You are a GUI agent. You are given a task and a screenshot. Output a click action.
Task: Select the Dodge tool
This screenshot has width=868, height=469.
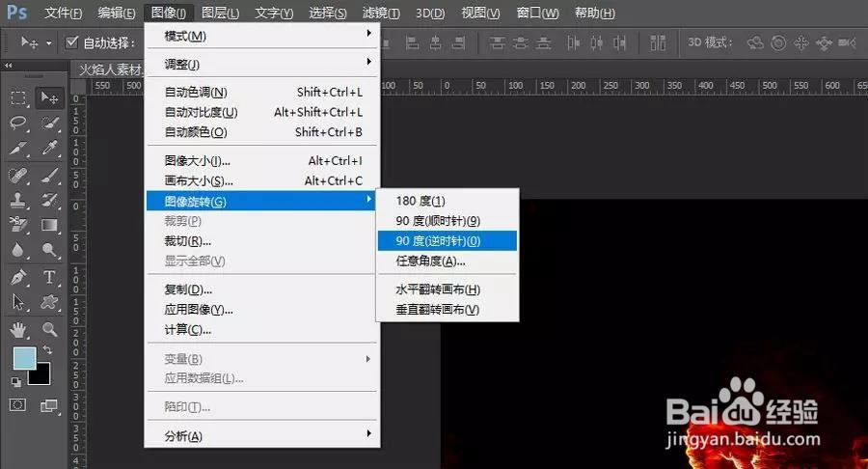point(49,250)
